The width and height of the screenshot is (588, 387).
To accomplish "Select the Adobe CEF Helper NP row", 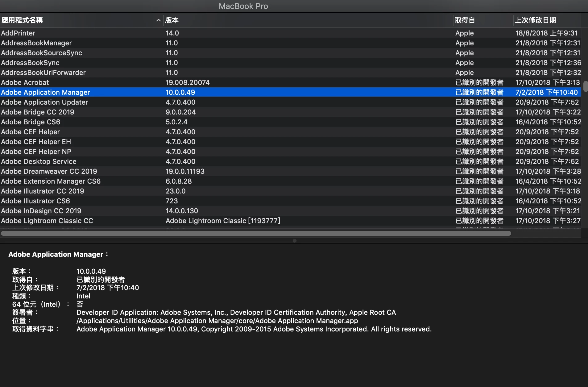I will click(290, 152).
